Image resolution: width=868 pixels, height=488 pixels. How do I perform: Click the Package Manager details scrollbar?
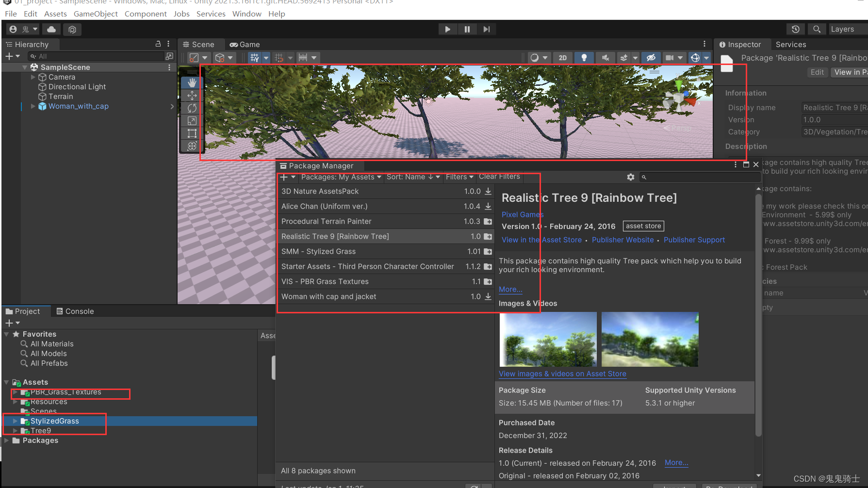coord(758,315)
